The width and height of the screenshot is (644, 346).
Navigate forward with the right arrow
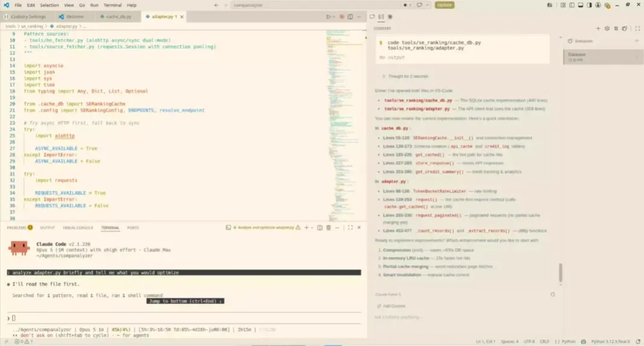click(x=226, y=5)
